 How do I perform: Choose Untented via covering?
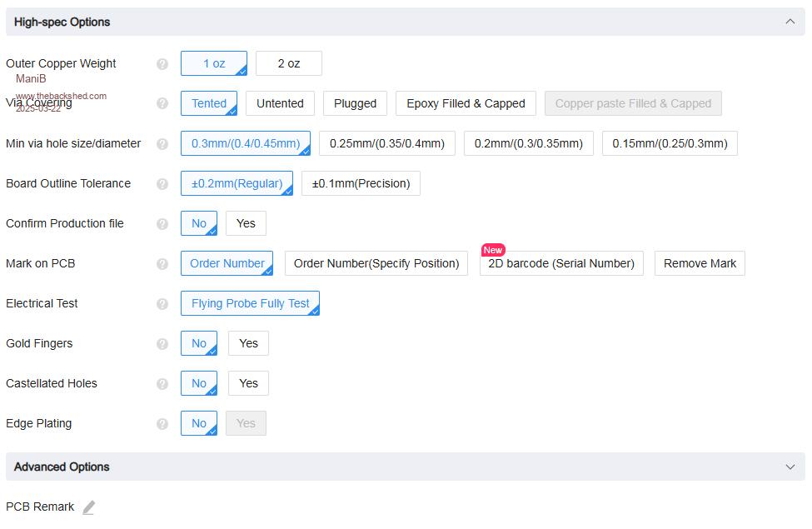pyautogui.click(x=280, y=103)
